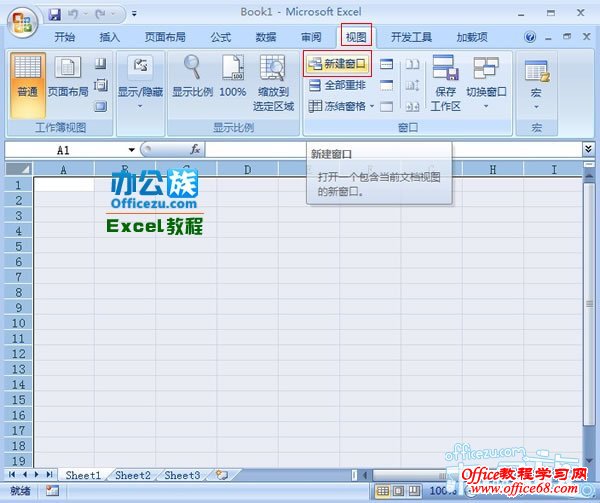
Task: Click New Window (新建窗口)
Action: tap(338, 65)
